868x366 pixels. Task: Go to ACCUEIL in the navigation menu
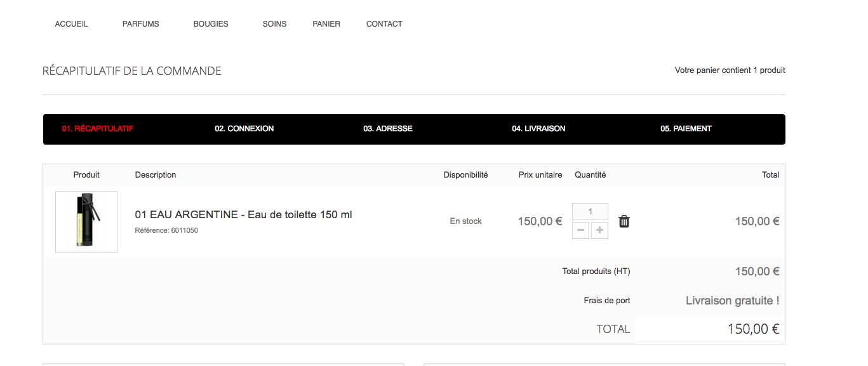pos(72,24)
